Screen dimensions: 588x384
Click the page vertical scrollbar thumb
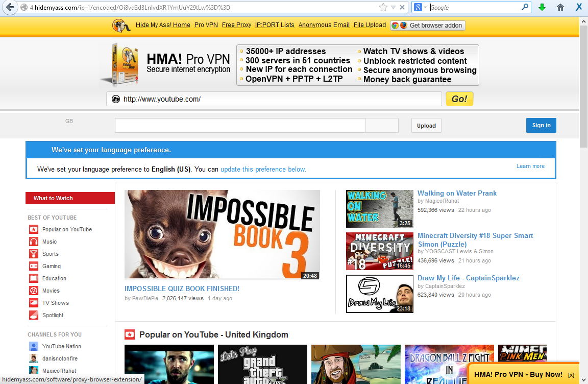[583, 86]
